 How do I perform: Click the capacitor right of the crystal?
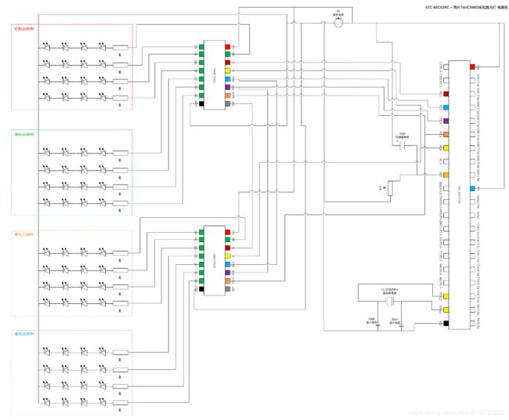pos(402,325)
